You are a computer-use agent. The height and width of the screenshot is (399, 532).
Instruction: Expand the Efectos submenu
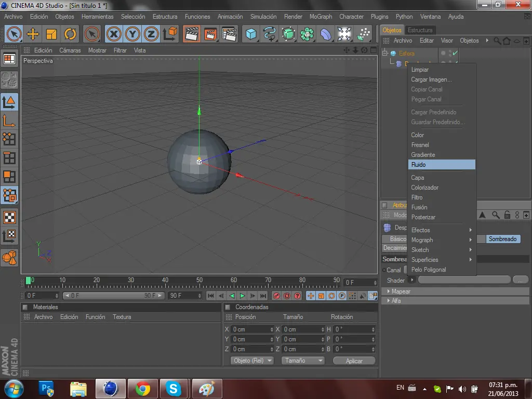click(x=442, y=230)
